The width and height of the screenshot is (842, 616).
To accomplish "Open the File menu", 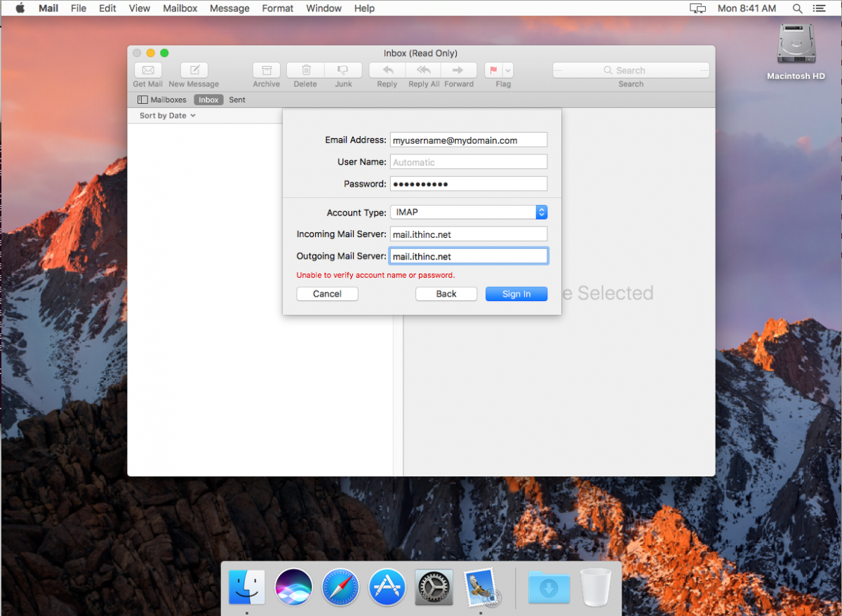I will pyautogui.click(x=79, y=8).
